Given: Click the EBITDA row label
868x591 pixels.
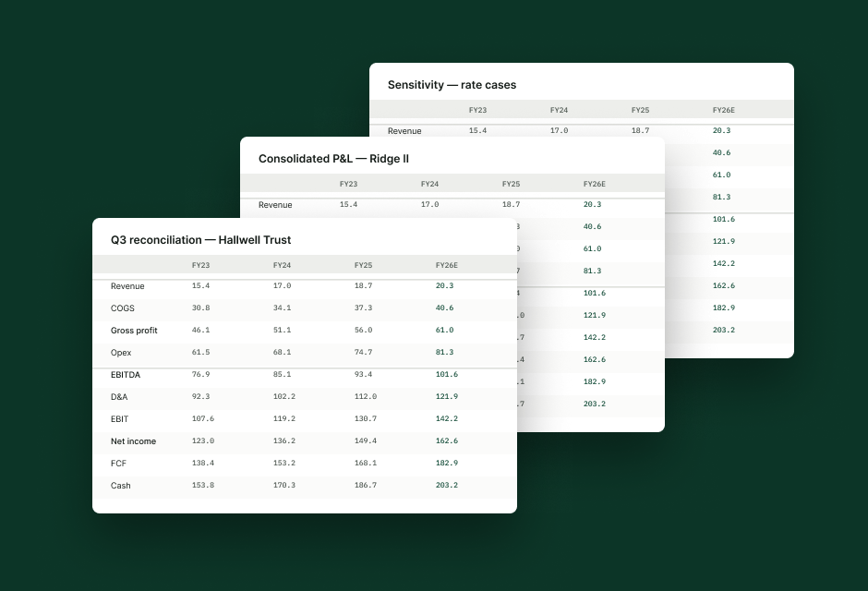Looking at the screenshot, I should coord(125,375).
